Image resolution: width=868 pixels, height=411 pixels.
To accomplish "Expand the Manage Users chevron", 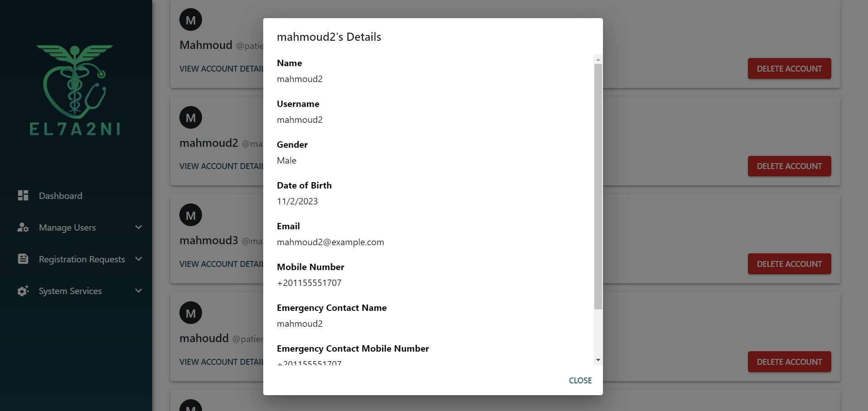I will click(x=139, y=227).
